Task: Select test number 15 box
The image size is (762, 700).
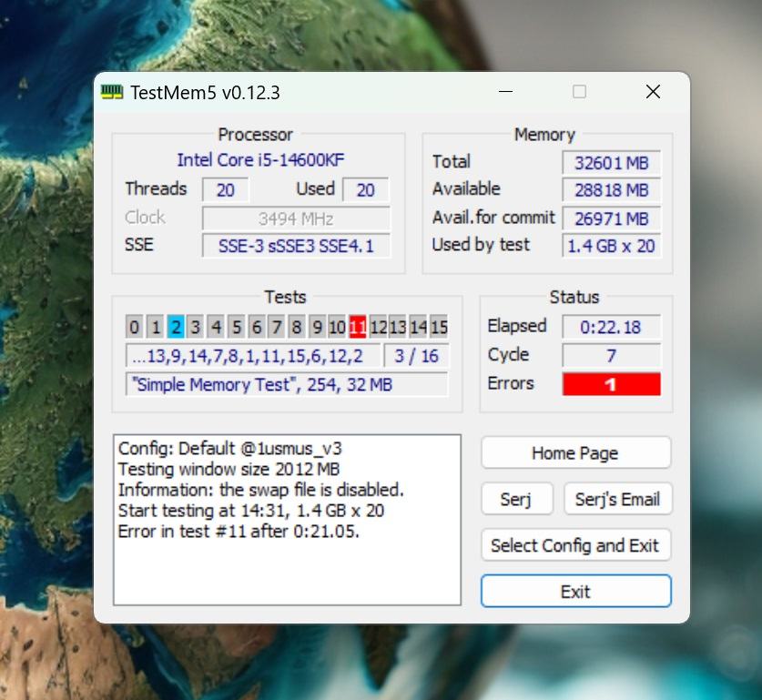Action: [439, 327]
